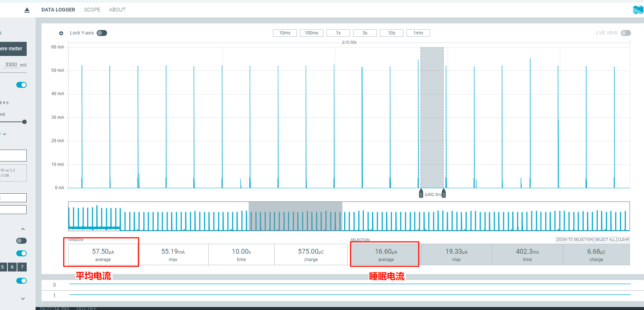644x310 pixels.
Task: Click the sampling rate slider handle
Action: pos(24,122)
